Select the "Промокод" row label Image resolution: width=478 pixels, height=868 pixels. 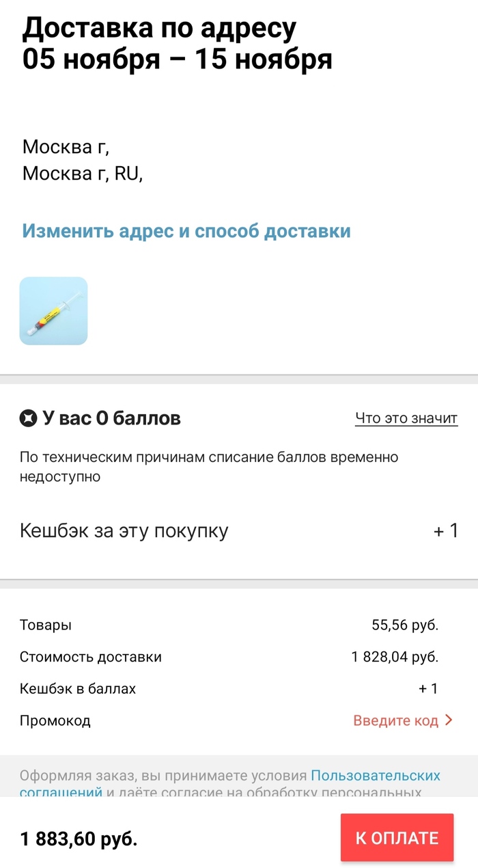(x=55, y=720)
